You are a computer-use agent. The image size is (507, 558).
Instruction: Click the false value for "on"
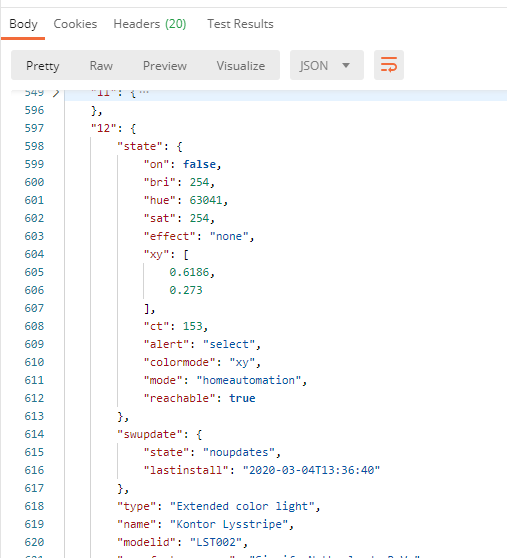pos(199,164)
